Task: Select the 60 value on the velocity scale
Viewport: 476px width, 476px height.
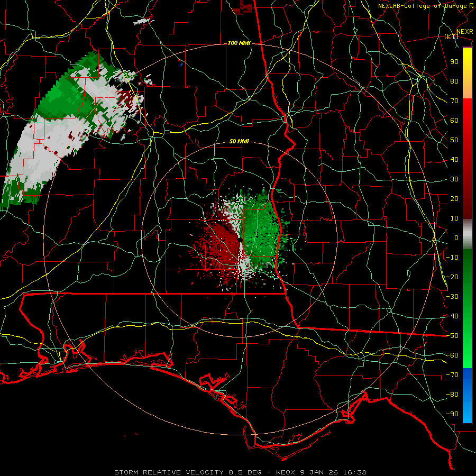Action: point(454,121)
